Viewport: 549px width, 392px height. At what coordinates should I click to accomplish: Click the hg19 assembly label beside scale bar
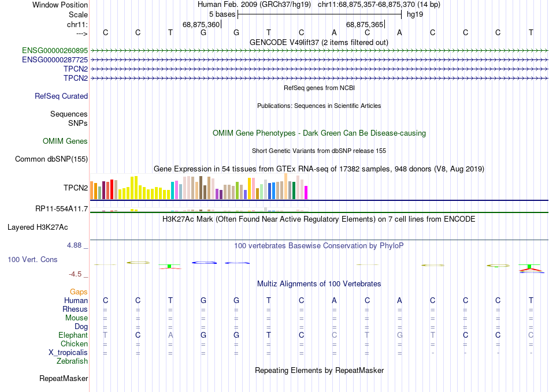pyautogui.click(x=415, y=14)
